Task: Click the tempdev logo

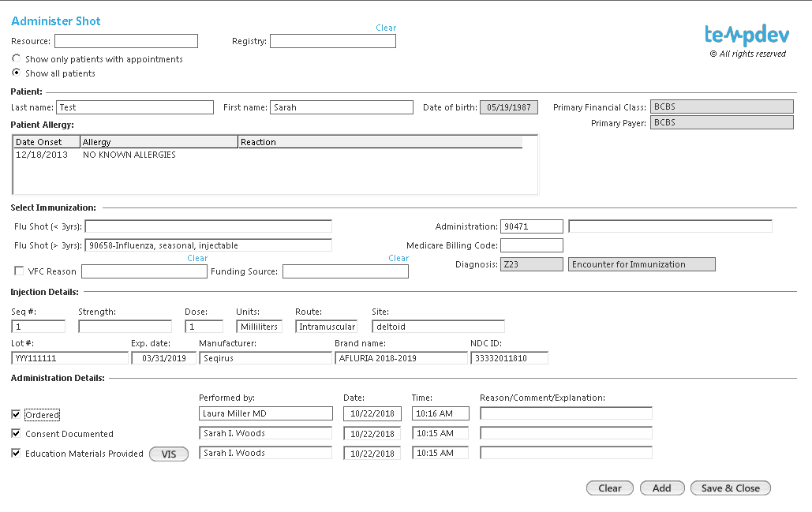Action: pyautogui.click(x=747, y=36)
